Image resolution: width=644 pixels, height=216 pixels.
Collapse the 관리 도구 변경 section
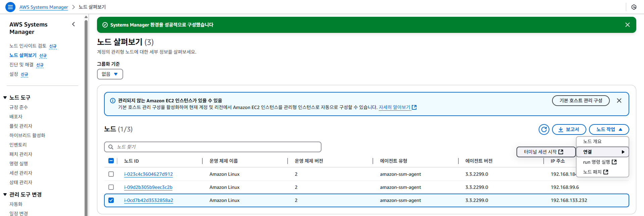5,195
